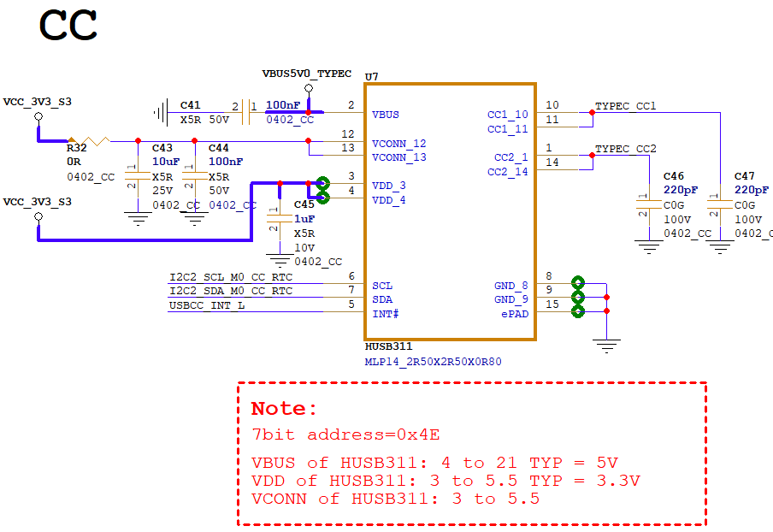This screenshot has height=532, width=773.
Task: Click the 0R resistor value
Action: click(74, 162)
